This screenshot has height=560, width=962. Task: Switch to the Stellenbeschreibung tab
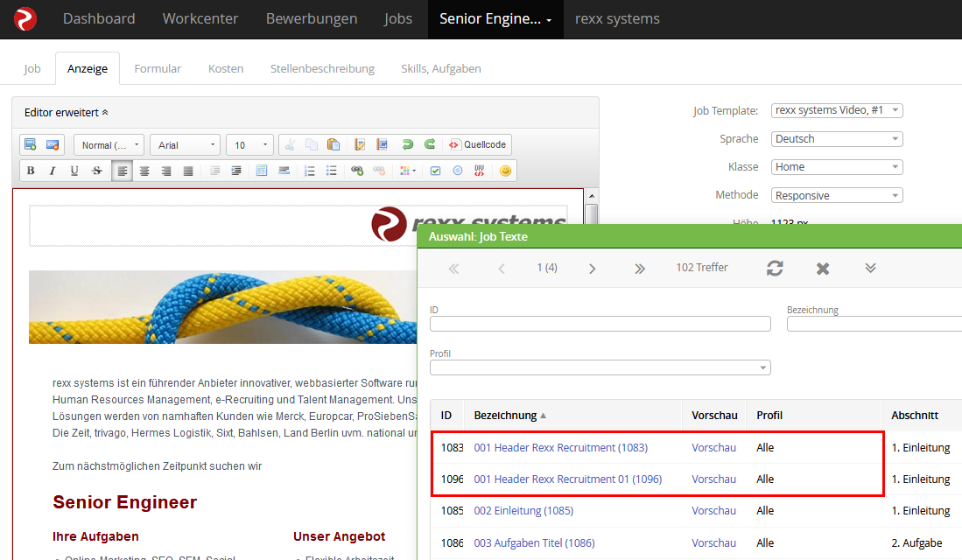[322, 69]
